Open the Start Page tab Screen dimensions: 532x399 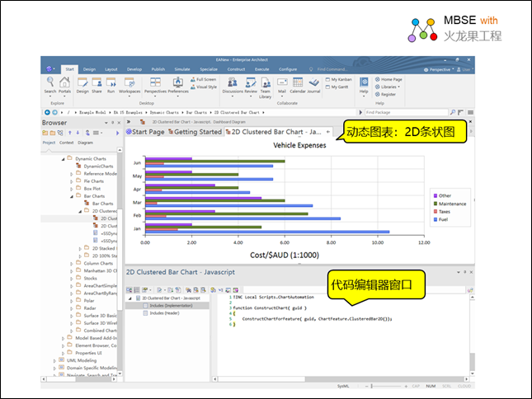pos(145,132)
